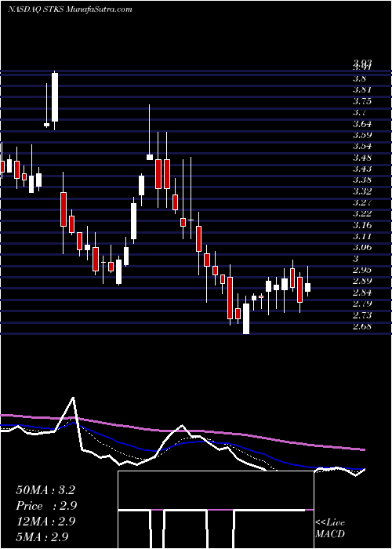Click the 3.48 price axis label

(x=362, y=158)
